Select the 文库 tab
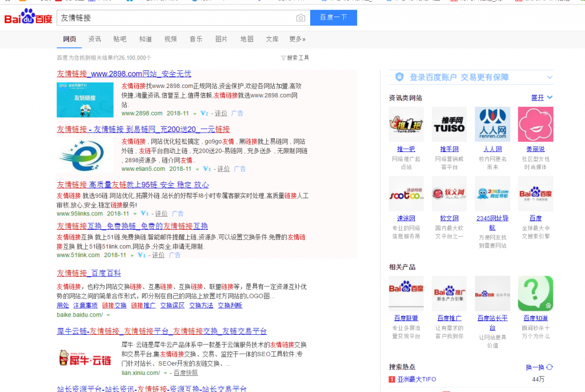This screenshot has height=392, width=585. point(272,39)
